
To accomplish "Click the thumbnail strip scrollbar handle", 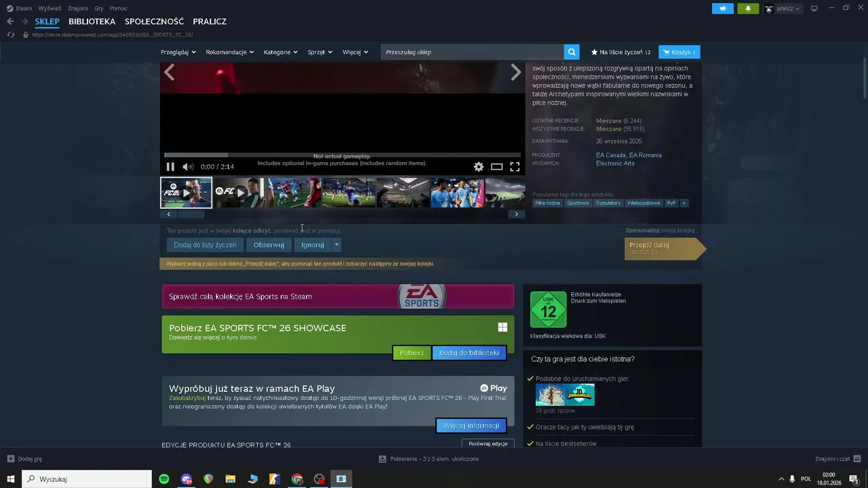I will point(191,214).
